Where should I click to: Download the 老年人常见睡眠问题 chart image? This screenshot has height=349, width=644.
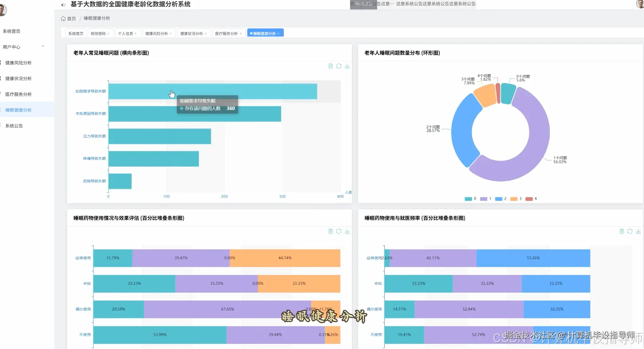tap(348, 66)
